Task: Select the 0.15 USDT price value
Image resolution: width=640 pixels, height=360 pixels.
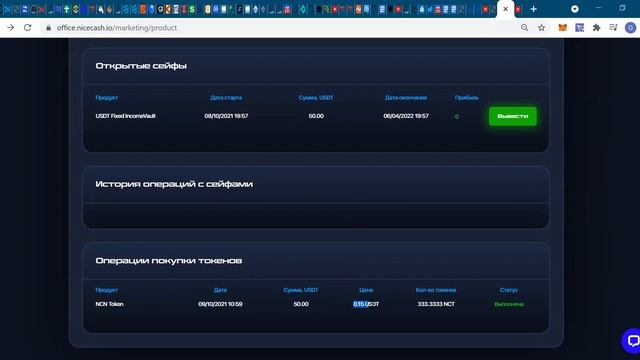Action: tap(366, 304)
